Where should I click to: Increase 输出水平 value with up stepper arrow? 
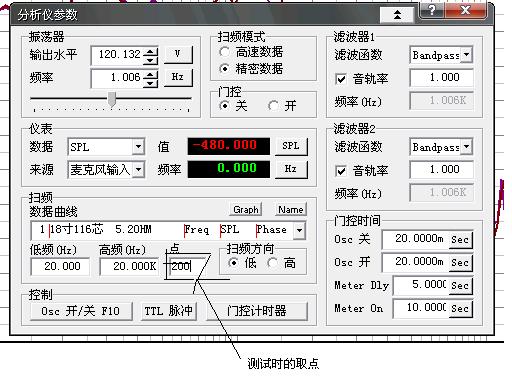coord(151,51)
